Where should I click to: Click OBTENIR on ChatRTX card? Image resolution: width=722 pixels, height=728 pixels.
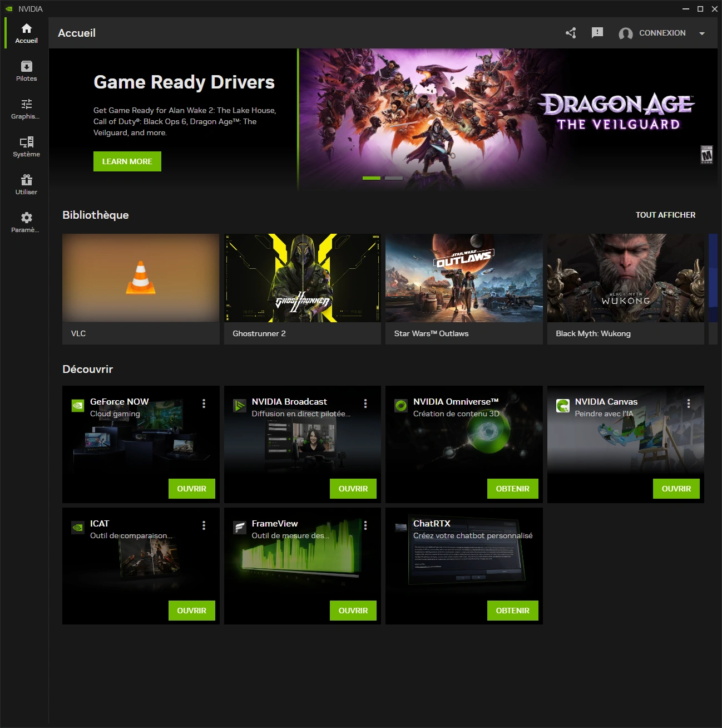(513, 611)
